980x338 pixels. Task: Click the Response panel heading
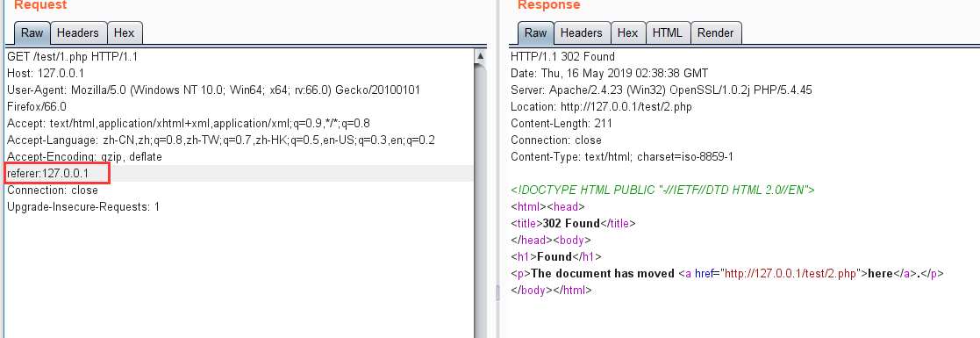[548, 5]
